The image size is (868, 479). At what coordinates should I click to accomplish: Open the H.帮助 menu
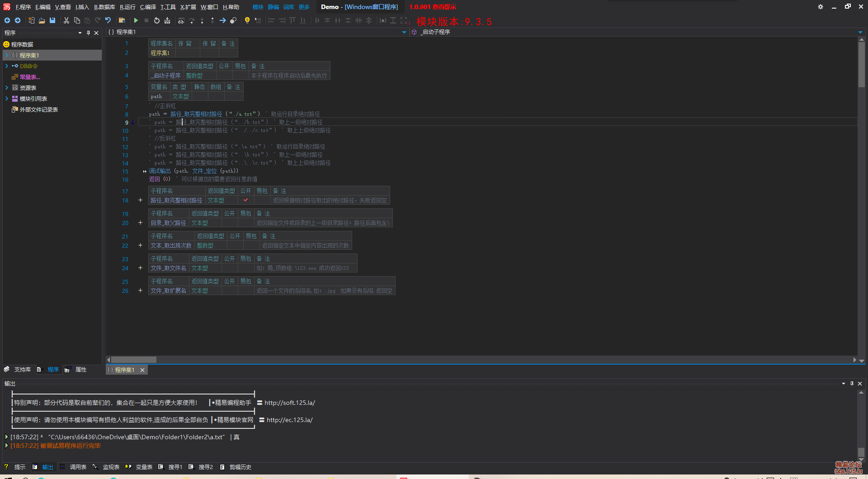click(x=231, y=7)
